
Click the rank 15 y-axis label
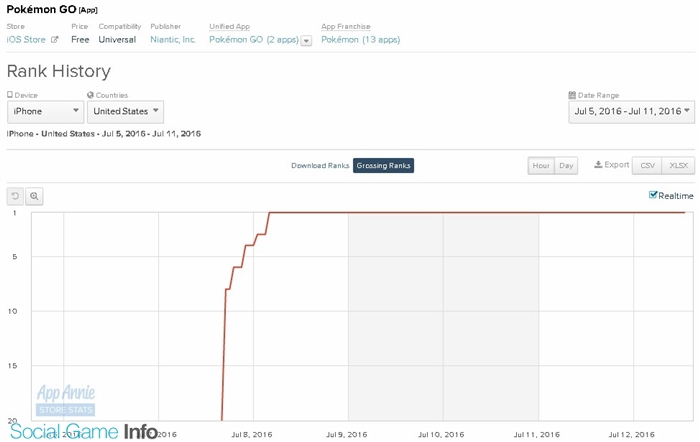12,366
